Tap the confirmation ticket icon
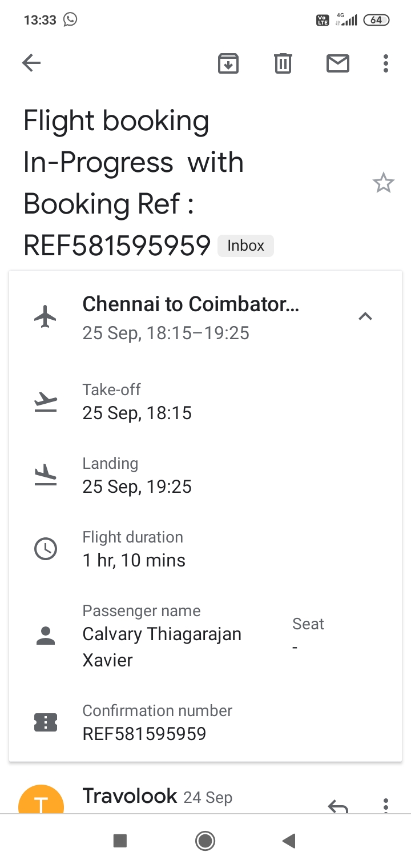Viewport: 411px width, 868px height. coord(46,722)
